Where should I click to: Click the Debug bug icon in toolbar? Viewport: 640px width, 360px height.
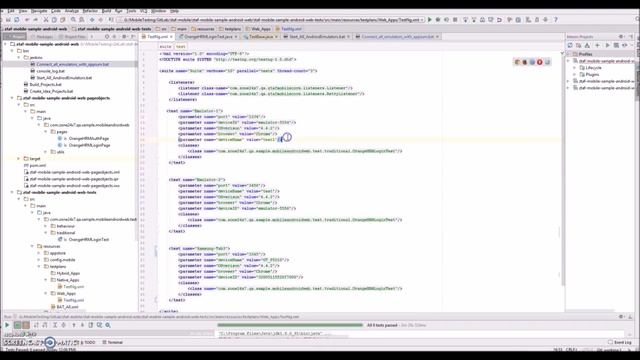(438, 20)
